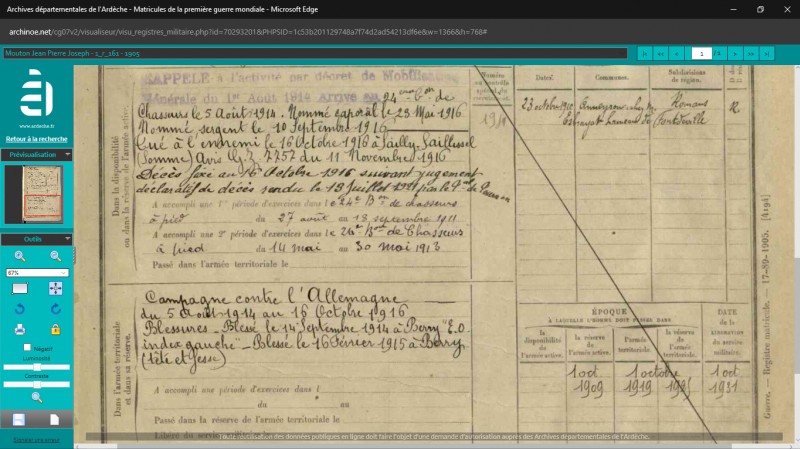Screen dimensions: 800x449
Task: Click the magnifier loupe below Contraste
Action: pyautogui.click(x=37, y=397)
